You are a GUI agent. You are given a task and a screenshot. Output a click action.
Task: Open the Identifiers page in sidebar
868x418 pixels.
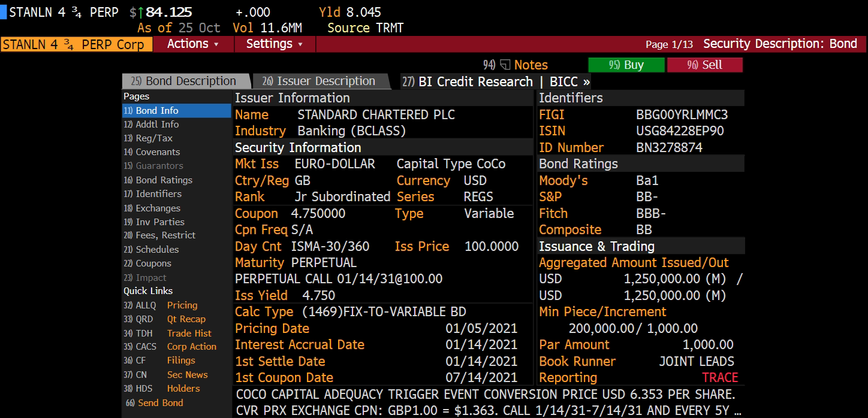152,193
